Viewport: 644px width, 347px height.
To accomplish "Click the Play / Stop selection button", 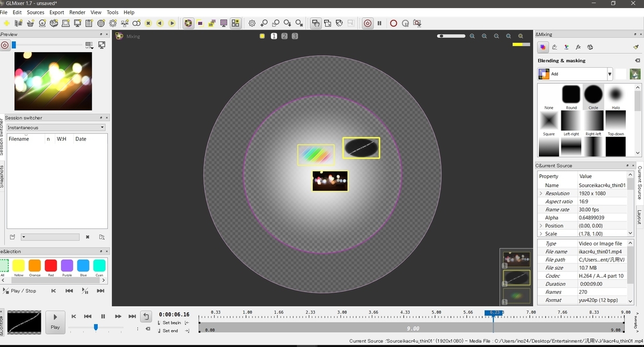I will (x=19, y=291).
